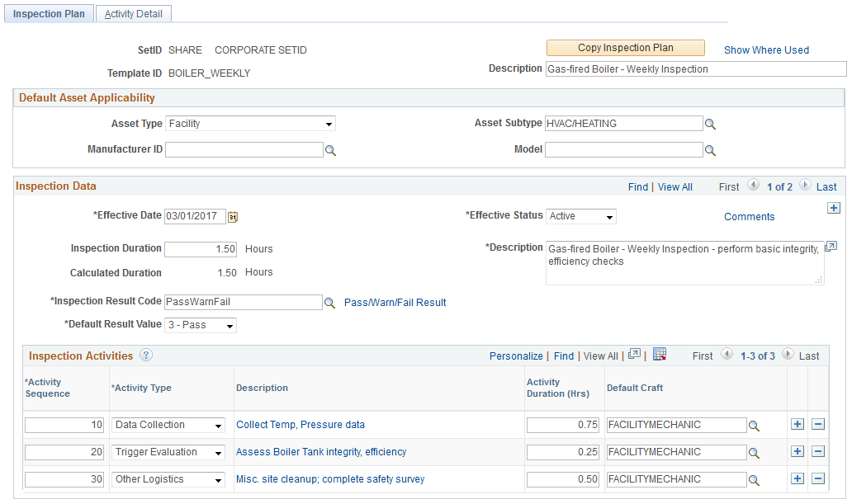This screenshot has width=852, height=504.
Task: Click Find link in Inspection Data header
Action: (x=638, y=186)
